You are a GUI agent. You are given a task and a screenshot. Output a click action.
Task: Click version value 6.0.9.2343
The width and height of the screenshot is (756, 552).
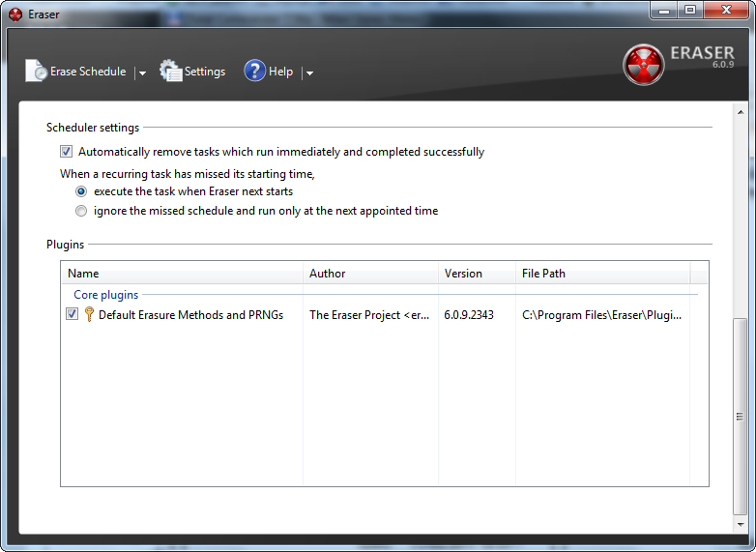click(x=469, y=315)
